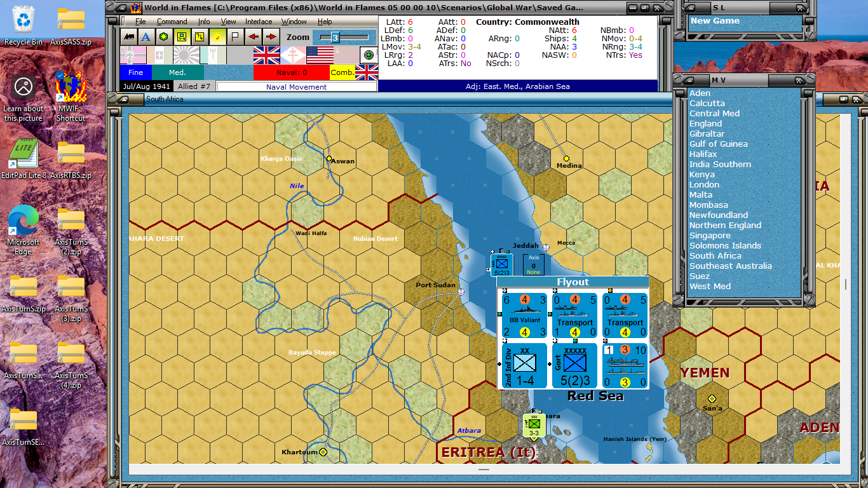868x488 pixels.
Task: Open the Info menu
Action: [x=204, y=22]
